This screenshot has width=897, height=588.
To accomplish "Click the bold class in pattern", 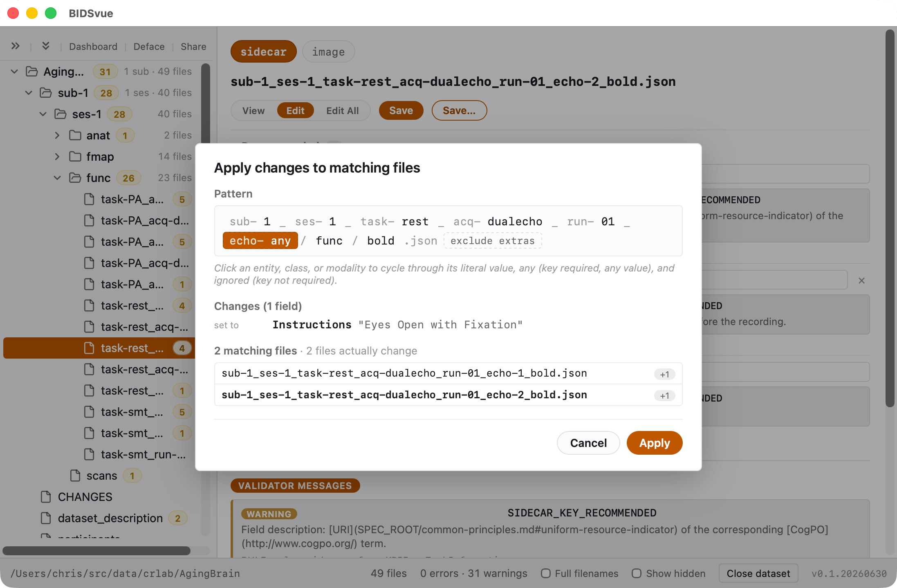I will [x=381, y=241].
